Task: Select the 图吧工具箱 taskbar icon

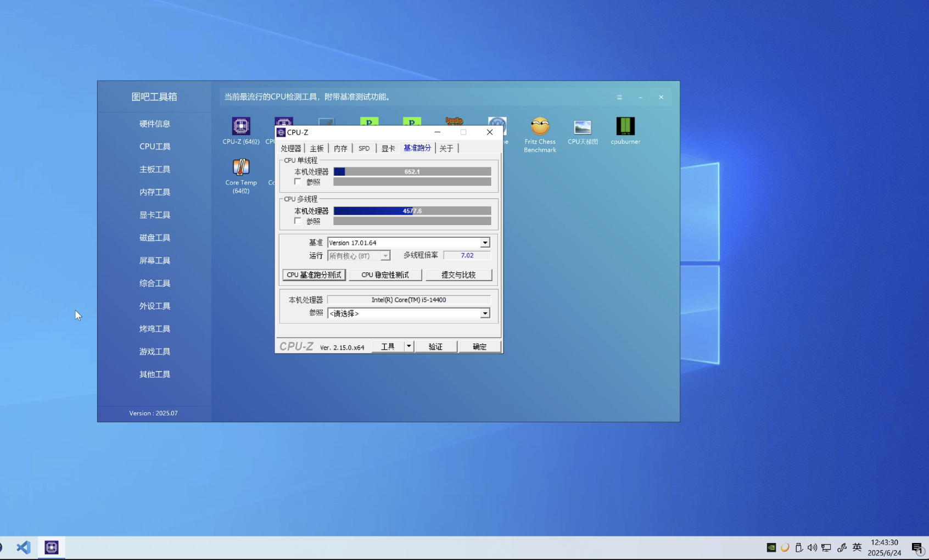Action: tap(52, 547)
